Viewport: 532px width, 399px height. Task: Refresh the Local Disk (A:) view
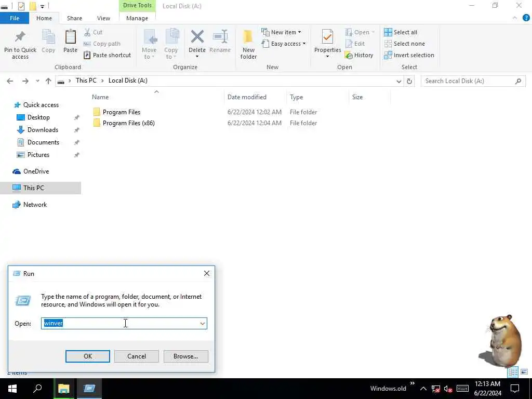click(409, 81)
